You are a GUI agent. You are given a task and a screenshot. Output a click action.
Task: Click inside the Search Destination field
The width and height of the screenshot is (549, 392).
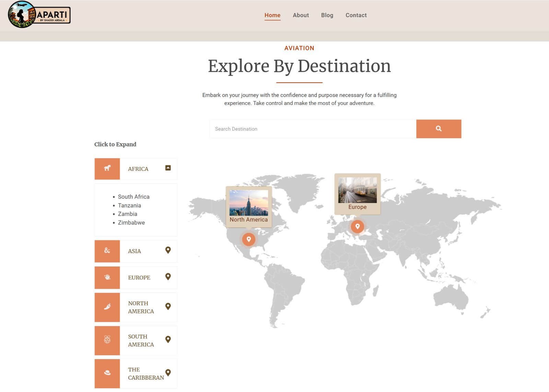pos(309,129)
